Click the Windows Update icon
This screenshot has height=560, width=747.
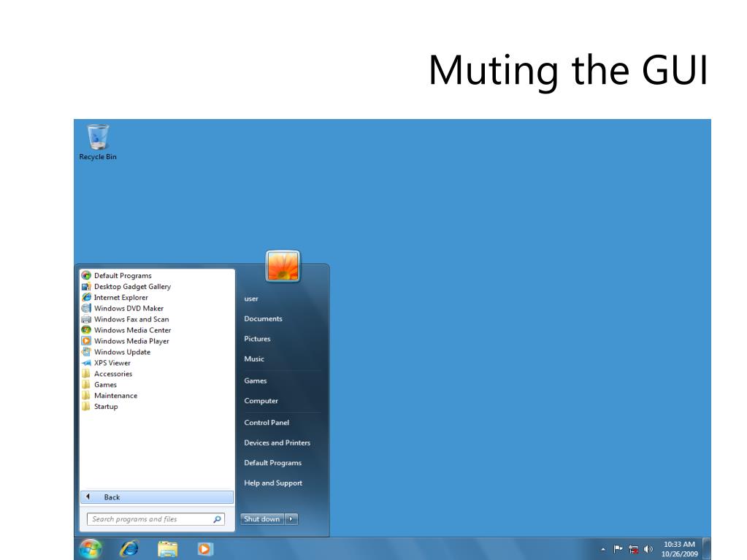[86, 352]
